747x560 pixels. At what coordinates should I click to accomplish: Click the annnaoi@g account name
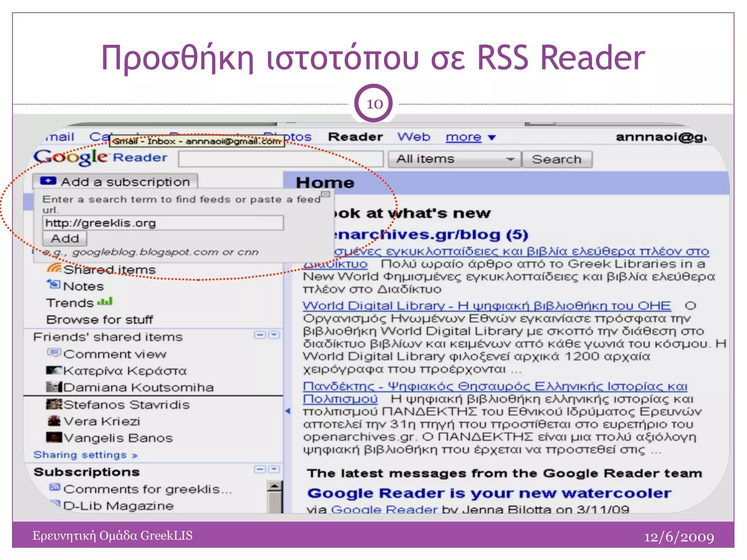tap(661, 137)
